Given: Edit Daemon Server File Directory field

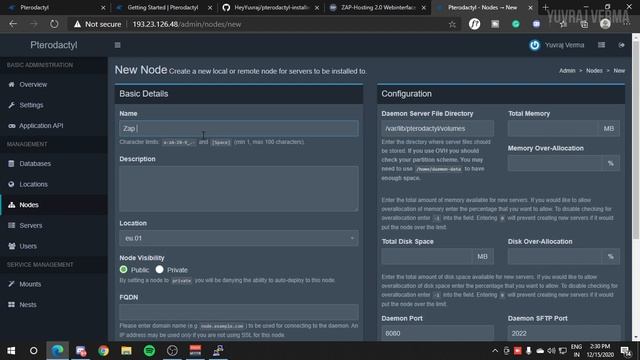Looking at the screenshot, I should tap(437, 129).
